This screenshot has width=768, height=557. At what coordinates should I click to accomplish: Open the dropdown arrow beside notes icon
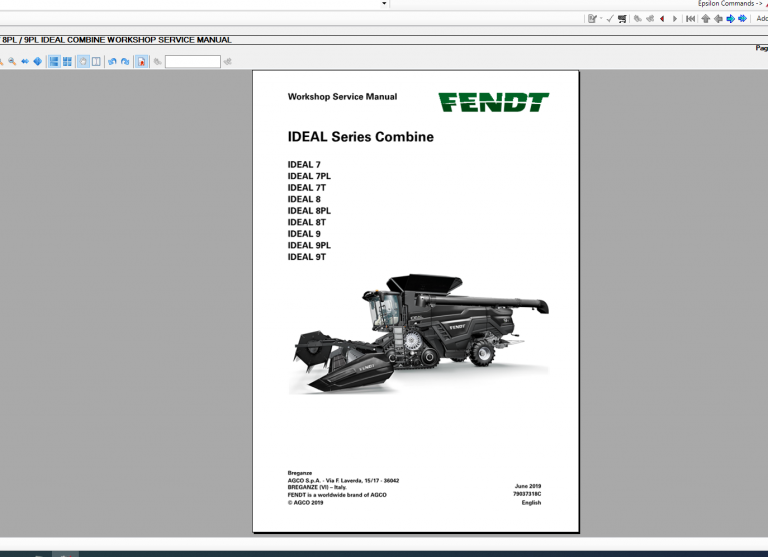click(601, 18)
